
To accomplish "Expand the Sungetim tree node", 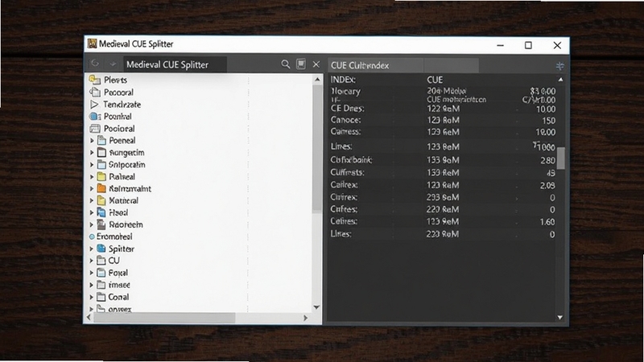I will 92,152.
